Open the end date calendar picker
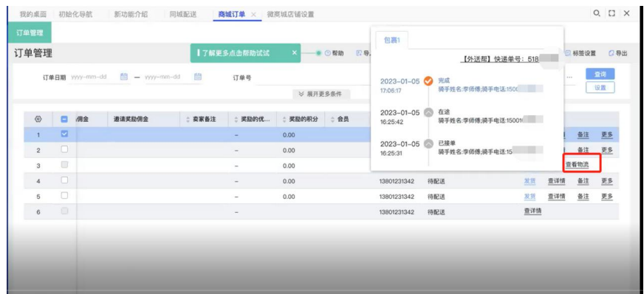This screenshot has height=294, width=644. pos(197,76)
